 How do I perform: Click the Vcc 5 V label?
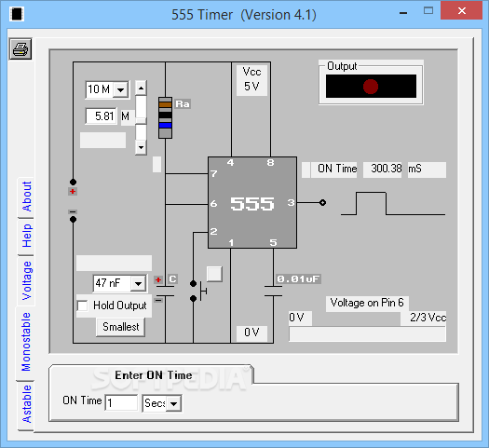[x=251, y=79]
